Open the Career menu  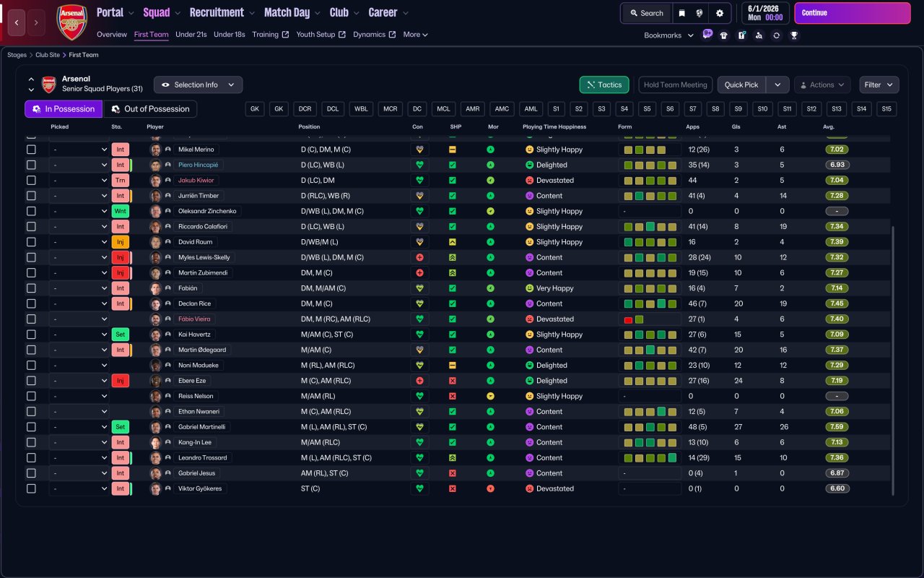[x=388, y=12]
